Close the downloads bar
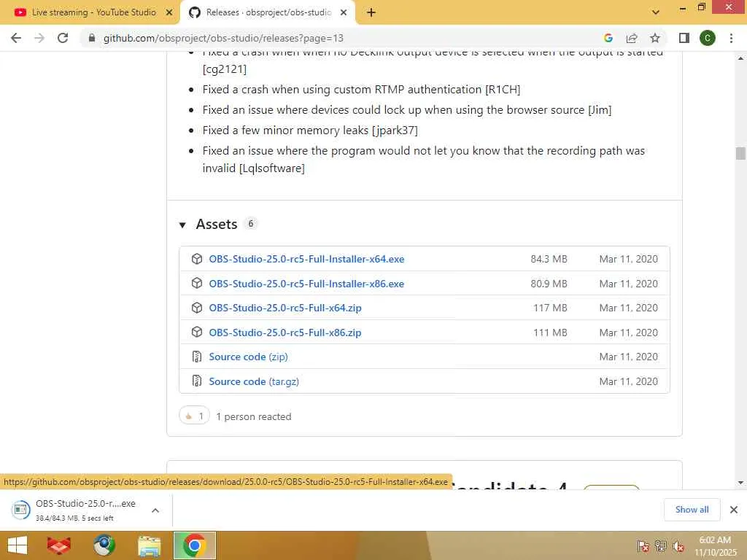The image size is (747, 560). [734, 510]
